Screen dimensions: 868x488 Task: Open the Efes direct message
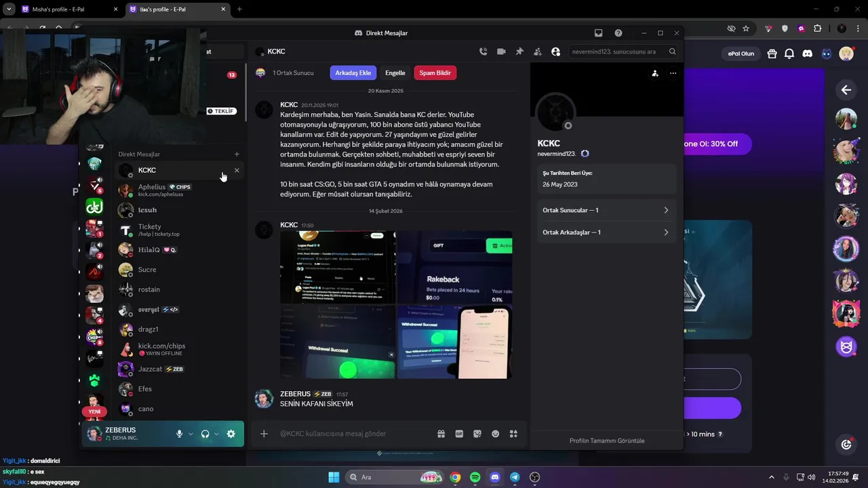point(180,389)
